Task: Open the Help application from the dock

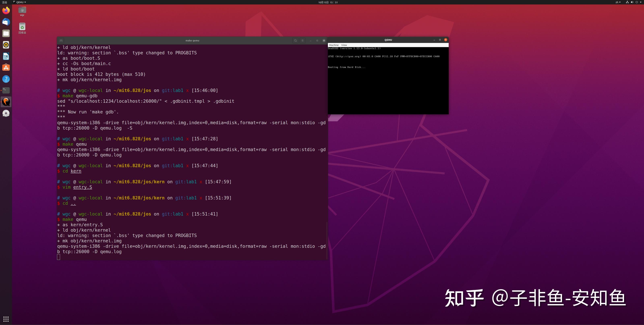Action: [x=6, y=79]
